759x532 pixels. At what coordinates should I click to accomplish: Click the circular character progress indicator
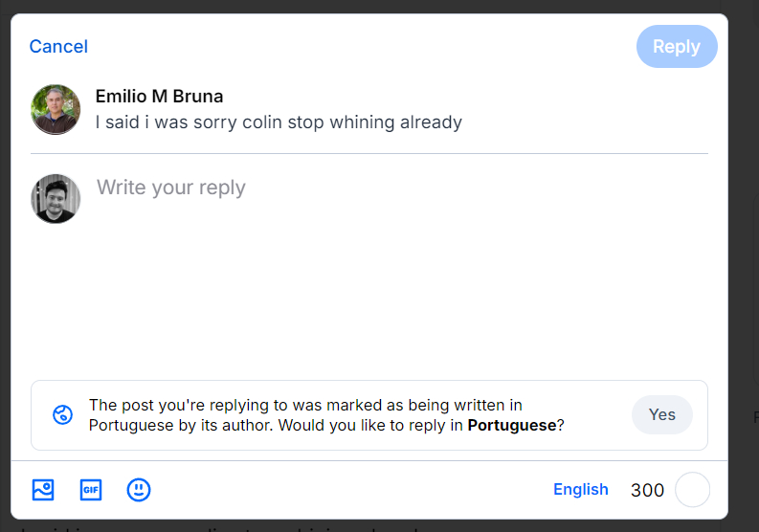coord(692,490)
